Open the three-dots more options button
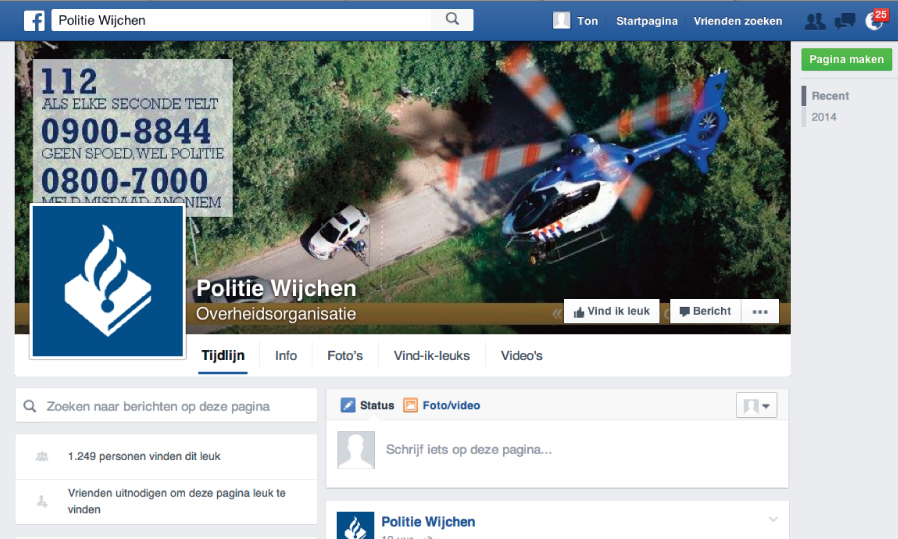Image resolution: width=898 pixels, height=539 pixels. pos(760,312)
